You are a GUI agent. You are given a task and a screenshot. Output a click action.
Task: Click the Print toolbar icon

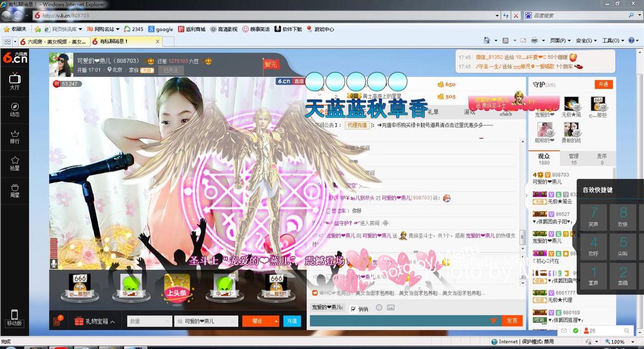tap(535, 40)
